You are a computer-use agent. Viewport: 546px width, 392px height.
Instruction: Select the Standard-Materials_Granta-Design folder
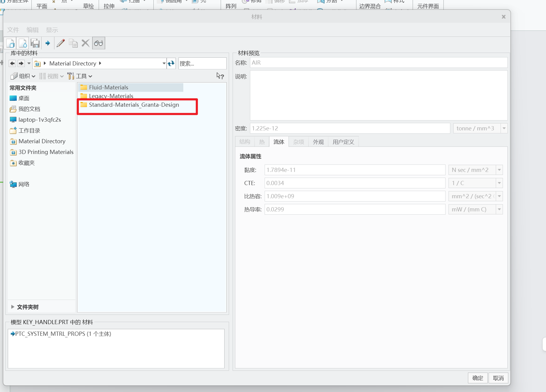click(130, 105)
